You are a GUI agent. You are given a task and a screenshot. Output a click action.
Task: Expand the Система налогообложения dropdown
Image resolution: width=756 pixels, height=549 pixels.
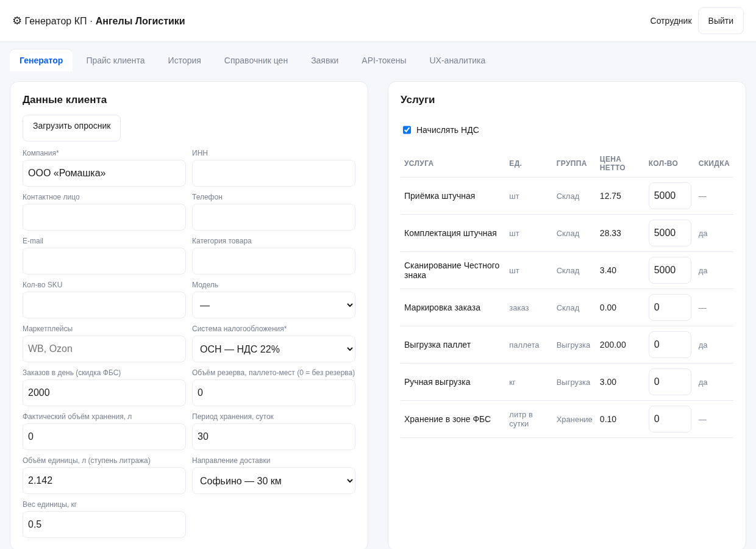[x=274, y=349]
